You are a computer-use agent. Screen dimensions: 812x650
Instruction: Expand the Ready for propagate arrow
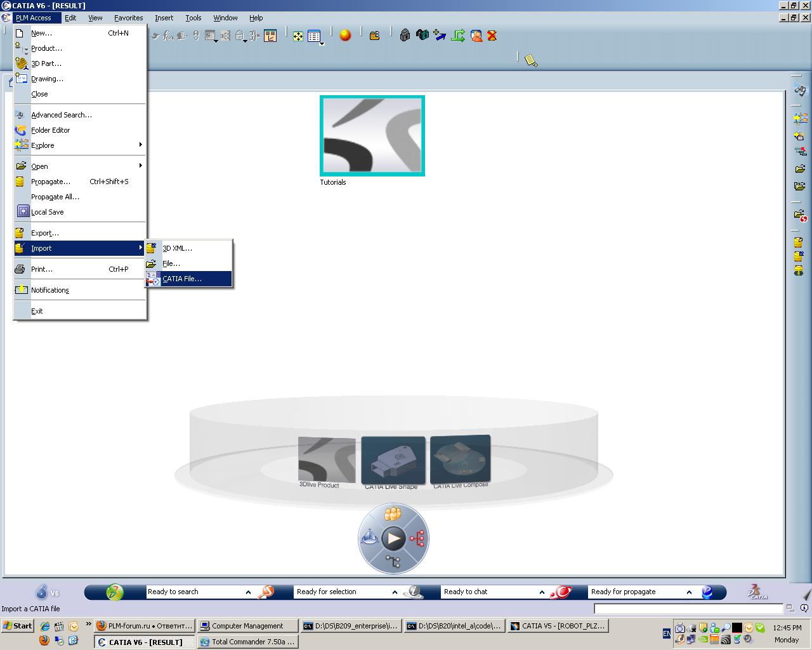689,592
